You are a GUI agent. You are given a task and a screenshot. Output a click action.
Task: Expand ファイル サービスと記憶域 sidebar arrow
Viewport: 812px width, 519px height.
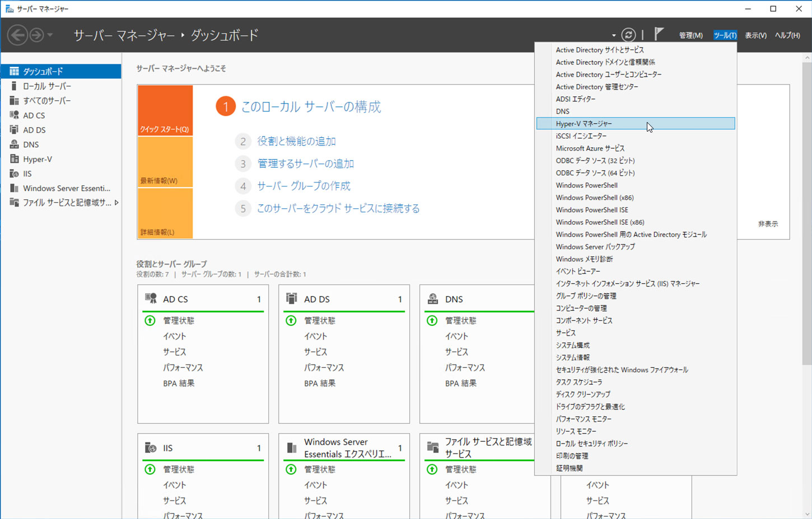(116, 203)
